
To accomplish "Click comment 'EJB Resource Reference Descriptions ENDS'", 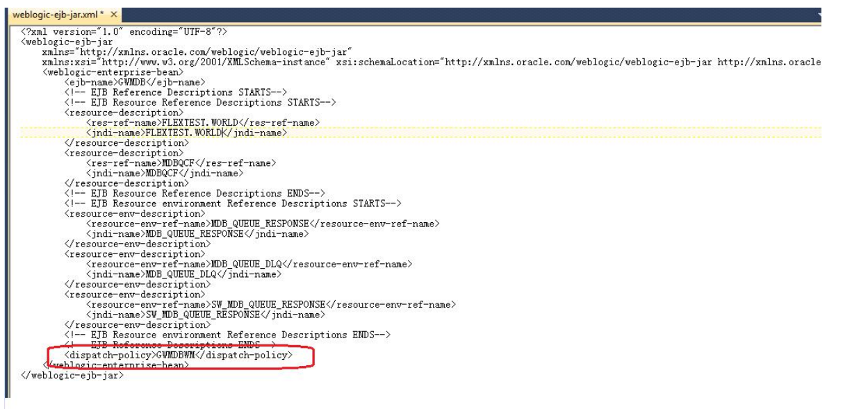I will [195, 193].
